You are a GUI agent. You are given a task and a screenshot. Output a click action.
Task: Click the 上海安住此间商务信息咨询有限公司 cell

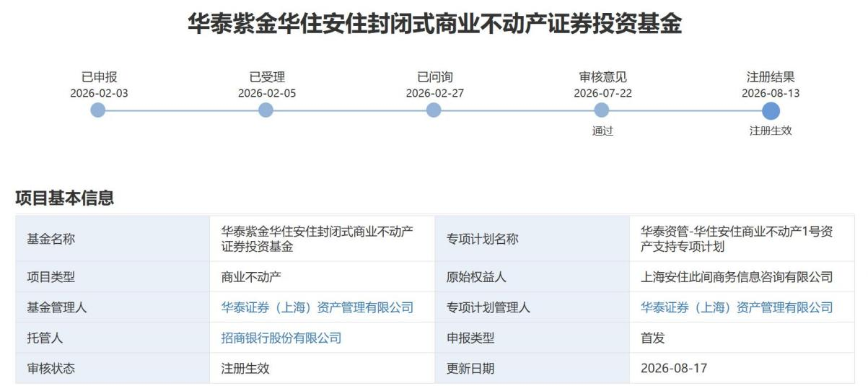(x=742, y=277)
